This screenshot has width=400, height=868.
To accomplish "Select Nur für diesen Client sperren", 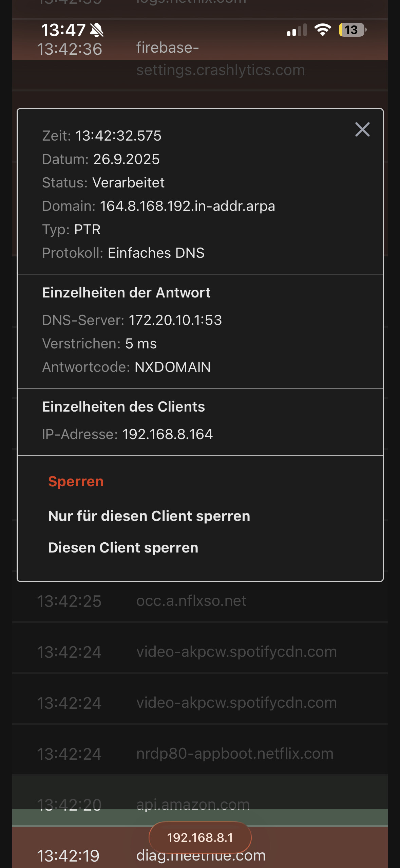I will 149,516.
